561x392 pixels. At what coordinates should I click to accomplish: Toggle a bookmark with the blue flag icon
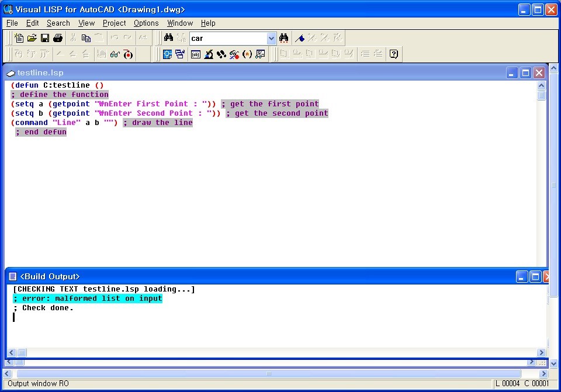point(299,37)
